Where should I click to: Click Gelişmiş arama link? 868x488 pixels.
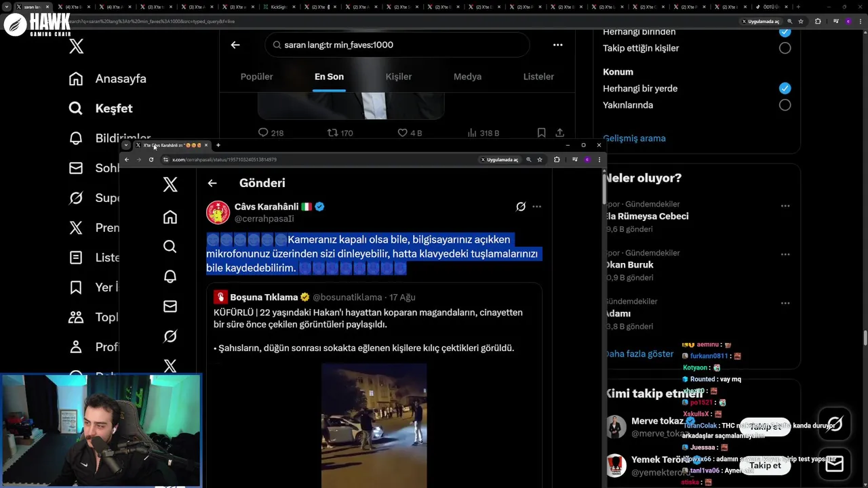coord(634,138)
